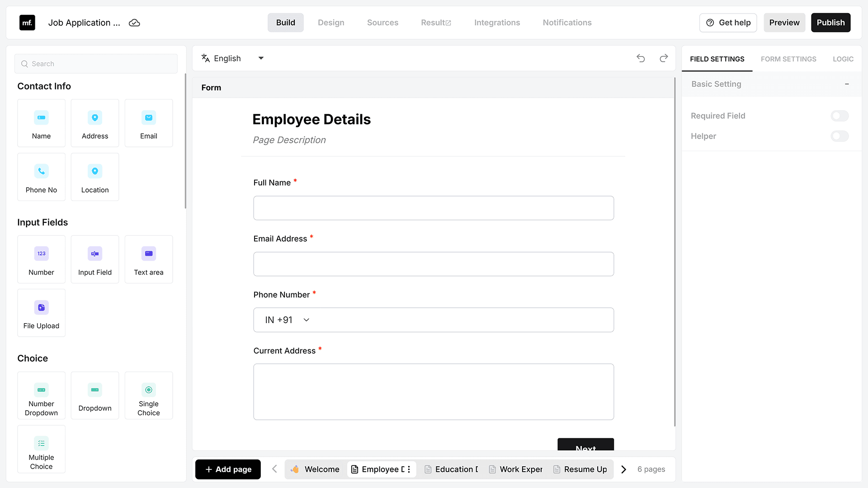Click the cloud save status icon
The height and width of the screenshot is (488, 868).
134,23
